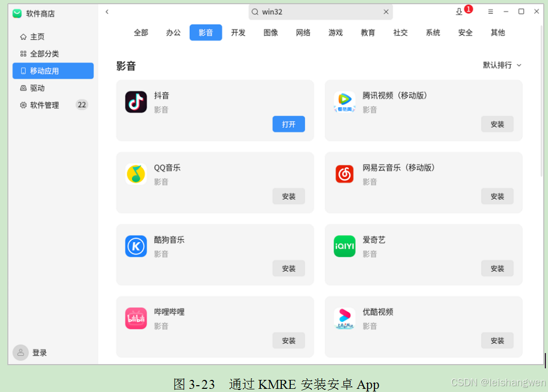
Task: Click the 22 badge beside 软件管理
Action: [82, 105]
